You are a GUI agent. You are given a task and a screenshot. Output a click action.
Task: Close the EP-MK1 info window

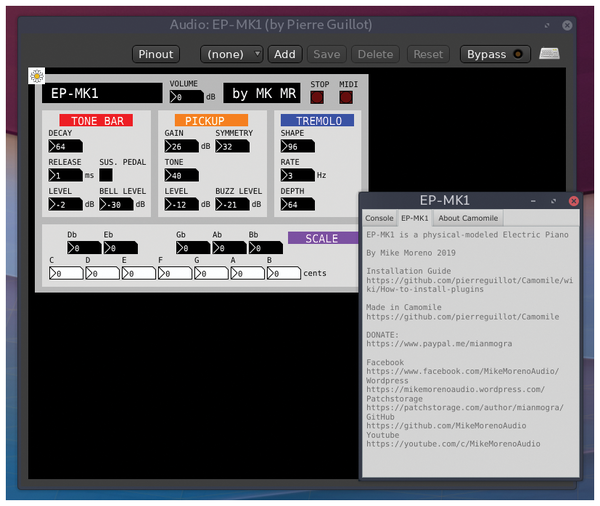tap(573, 201)
